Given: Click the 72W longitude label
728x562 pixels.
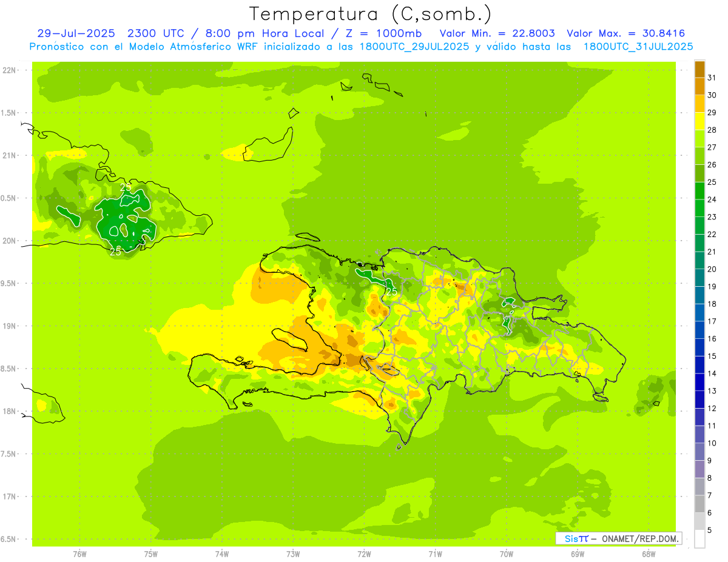Looking at the screenshot, I should tap(364, 555).
